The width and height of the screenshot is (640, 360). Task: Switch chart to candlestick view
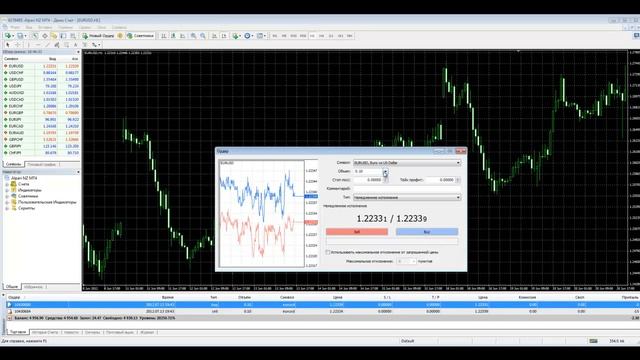173,36
